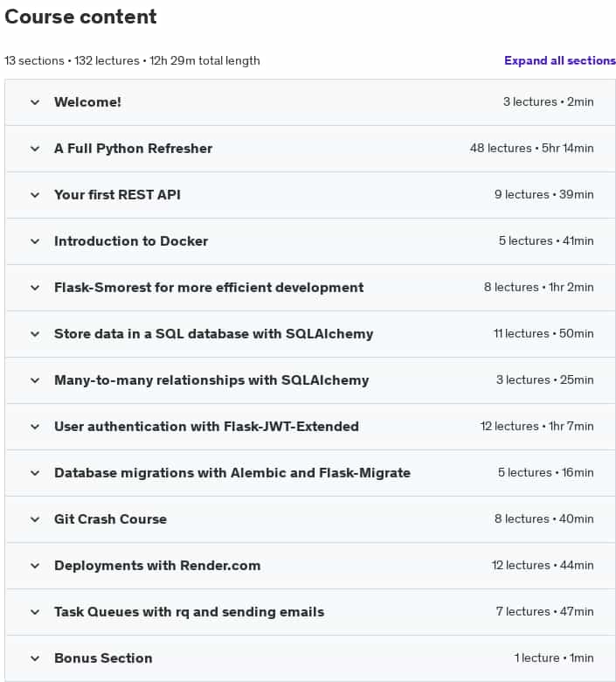The width and height of the screenshot is (616, 682).
Task: Open Introduction to Docker title
Action: [x=131, y=241]
